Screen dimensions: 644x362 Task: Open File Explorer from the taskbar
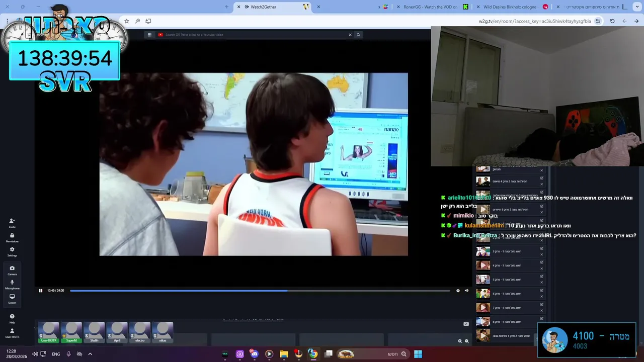tap(284, 354)
